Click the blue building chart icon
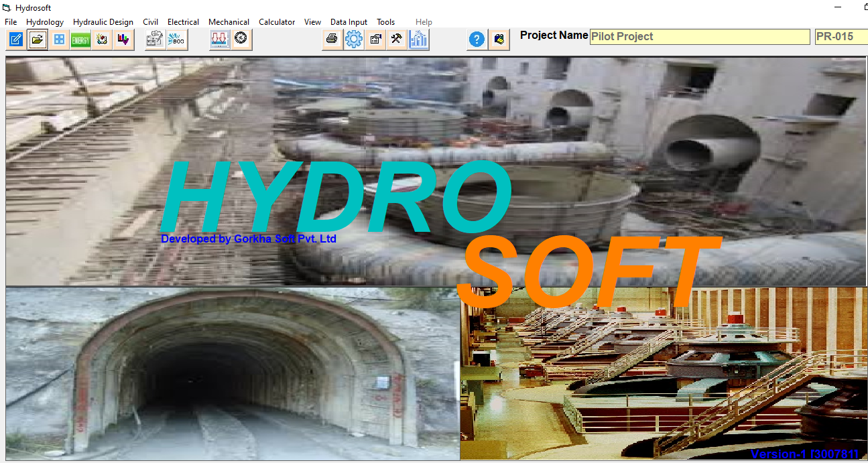The image size is (868, 463). tap(418, 40)
